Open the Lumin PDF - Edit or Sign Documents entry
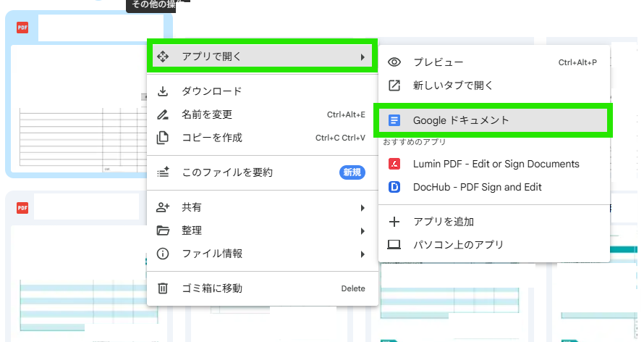Viewport: 644px width, 342px height. 496,164
